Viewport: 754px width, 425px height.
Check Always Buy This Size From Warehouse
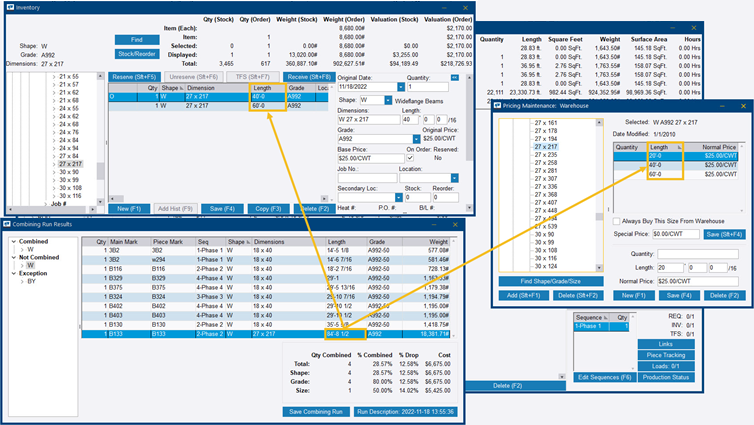tap(617, 221)
